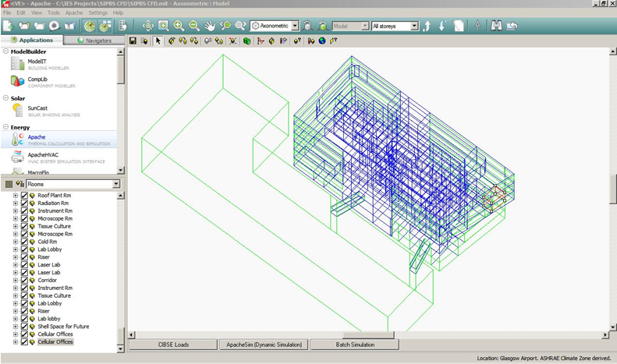This screenshot has width=617, height=364.
Task: Open the Axonometric view dropdown
Action: tap(294, 27)
